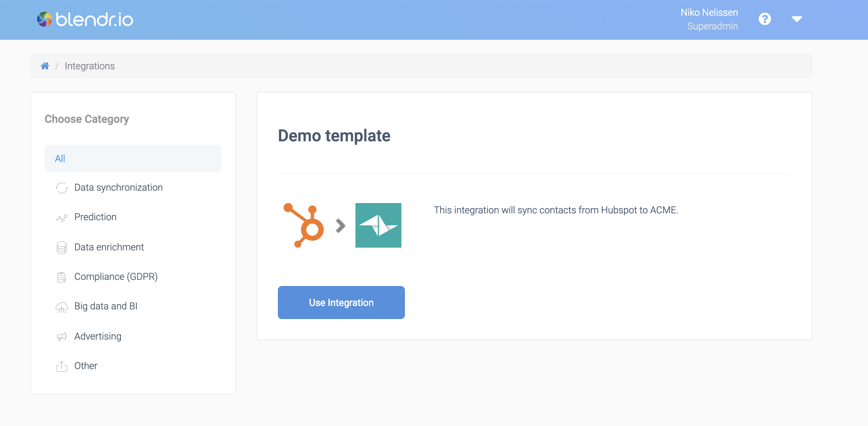The image size is (868, 426).
Task: Click the arrow between HubSpot and ACME
Action: coord(340,224)
